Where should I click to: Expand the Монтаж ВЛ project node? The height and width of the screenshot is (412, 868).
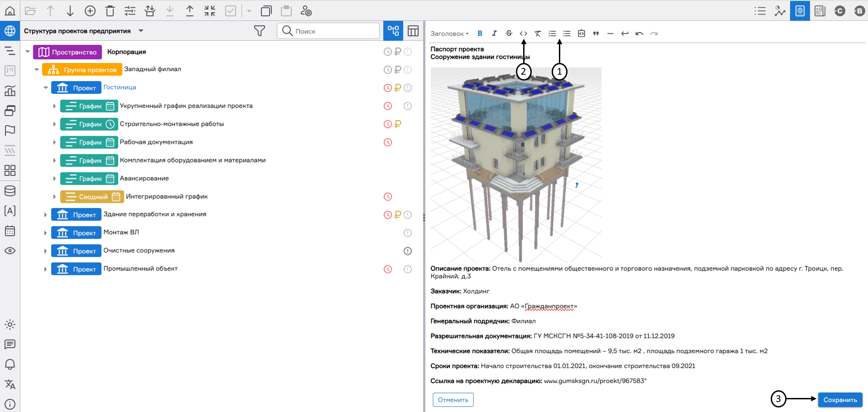pyautogui.click(x=45, y=232)
